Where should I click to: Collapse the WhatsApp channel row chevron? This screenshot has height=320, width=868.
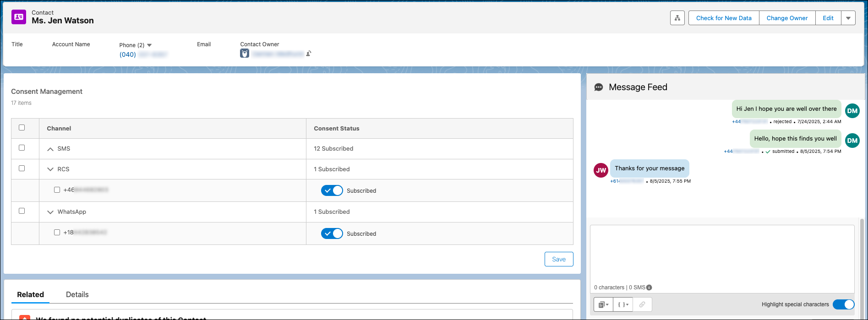click(50, 212)
